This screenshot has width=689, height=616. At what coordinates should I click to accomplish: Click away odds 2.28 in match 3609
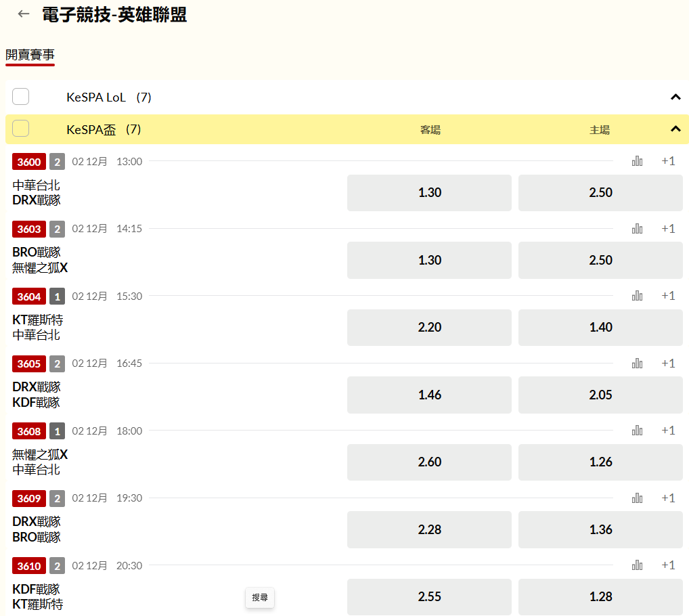pos(429,529)
